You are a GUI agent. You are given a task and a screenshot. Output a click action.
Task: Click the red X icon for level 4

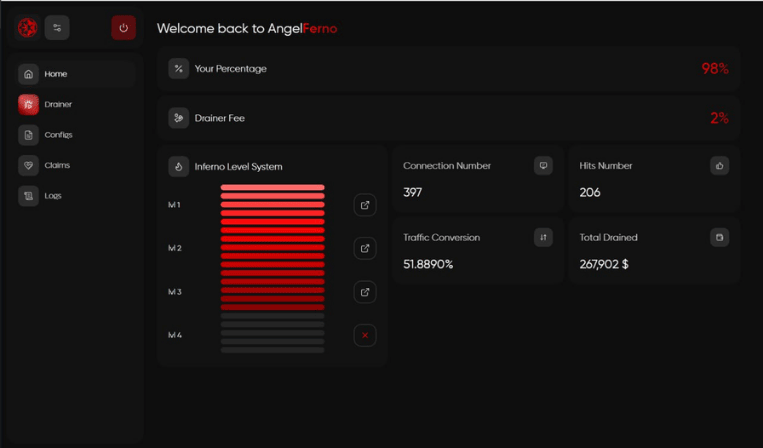tap(365, 335)
